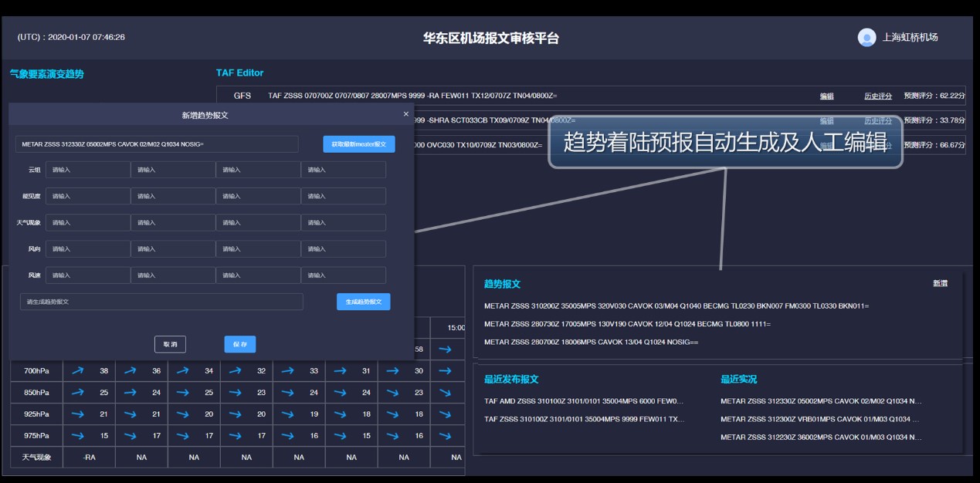Close the 新增趋势报文 dialog with the X
Screen dimensions: 980x483
[405, 113]
